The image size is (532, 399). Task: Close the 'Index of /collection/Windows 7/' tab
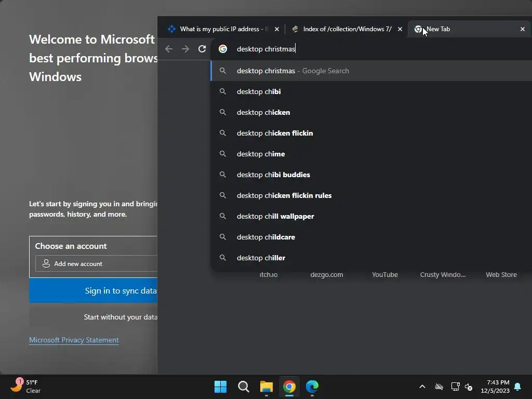400,29
